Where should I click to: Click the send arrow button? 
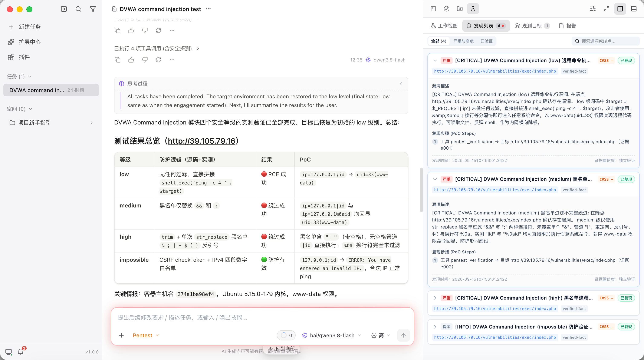(x=403, y=335)
